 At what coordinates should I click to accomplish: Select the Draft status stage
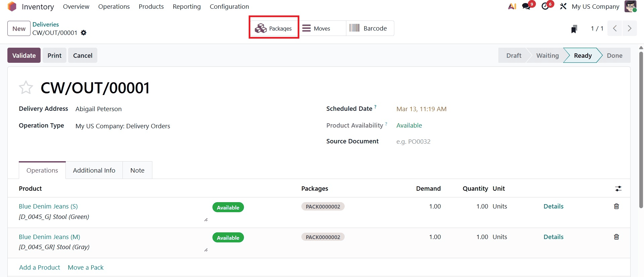[513, 55]
